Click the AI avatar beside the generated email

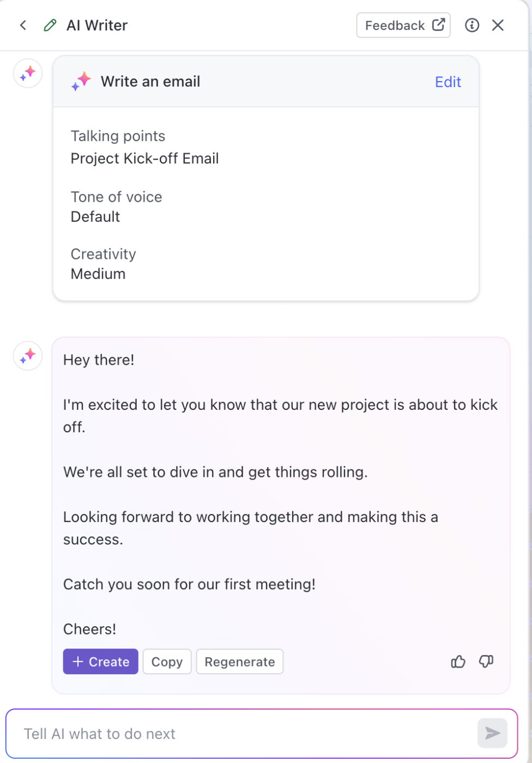(28, 356)
